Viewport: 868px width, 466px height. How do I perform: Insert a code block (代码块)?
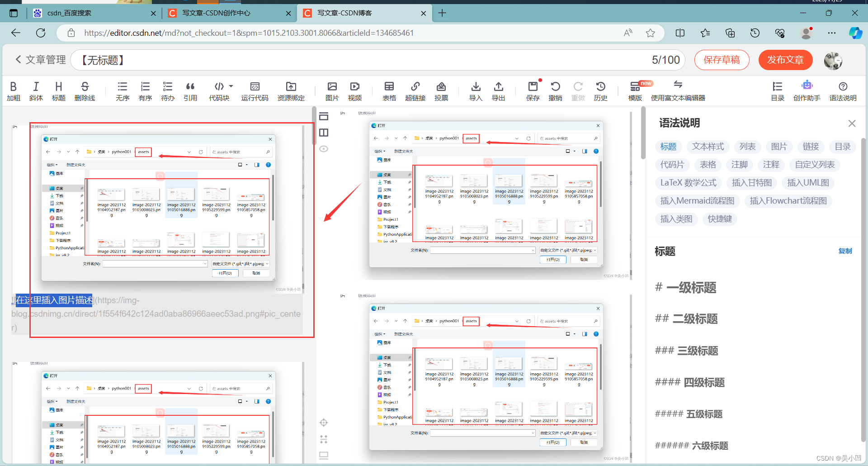(x=219, y=91)
